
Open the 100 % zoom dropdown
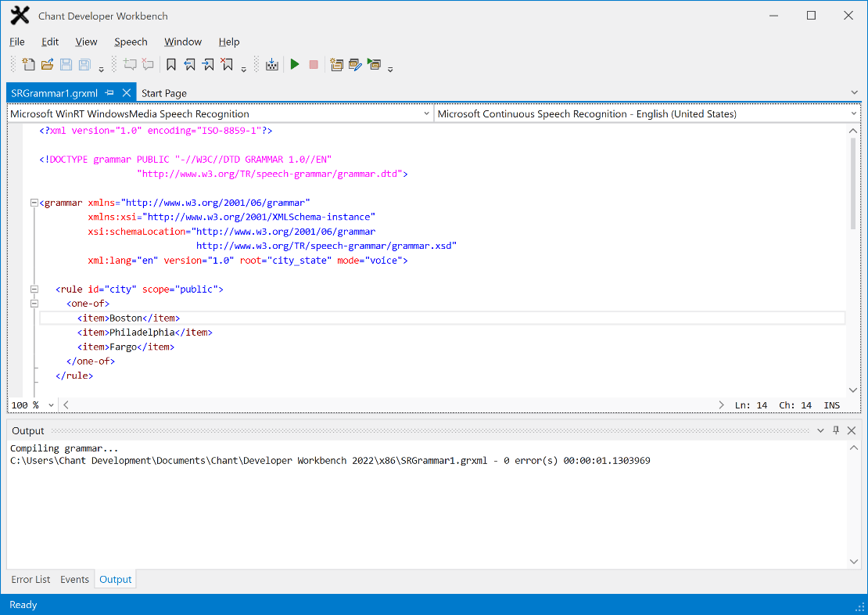51,405
